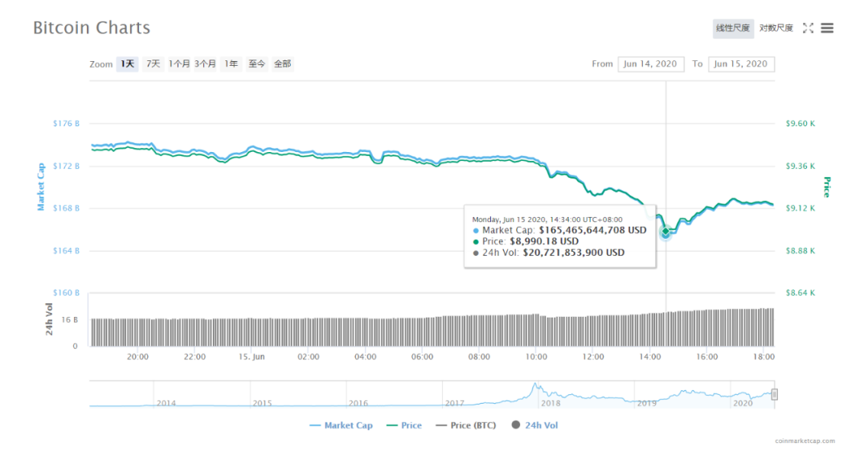Click the 2016 navigator year label
Image resolution: width=868 pixels, height=456 pixels.
pos(358,403)
